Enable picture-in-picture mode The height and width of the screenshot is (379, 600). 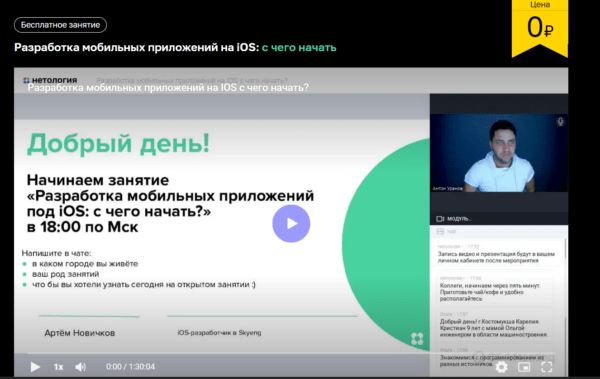pyautogui.click(x=524, y=367)
